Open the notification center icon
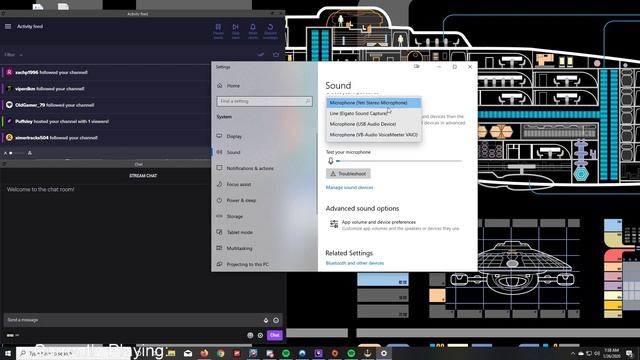640x360 pixels. (629, 353)
